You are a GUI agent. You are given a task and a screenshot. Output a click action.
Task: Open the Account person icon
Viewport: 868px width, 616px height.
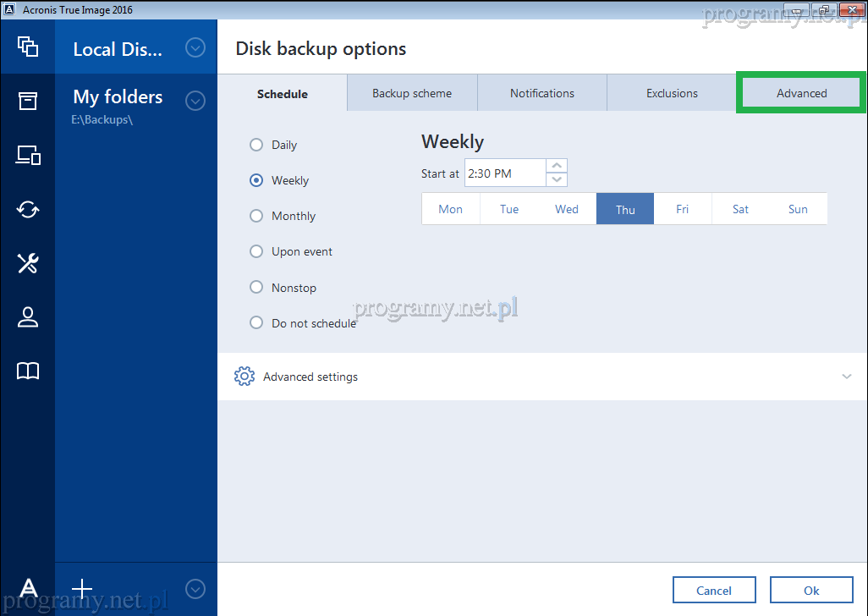pyautogui.click(x=28, y=317)
